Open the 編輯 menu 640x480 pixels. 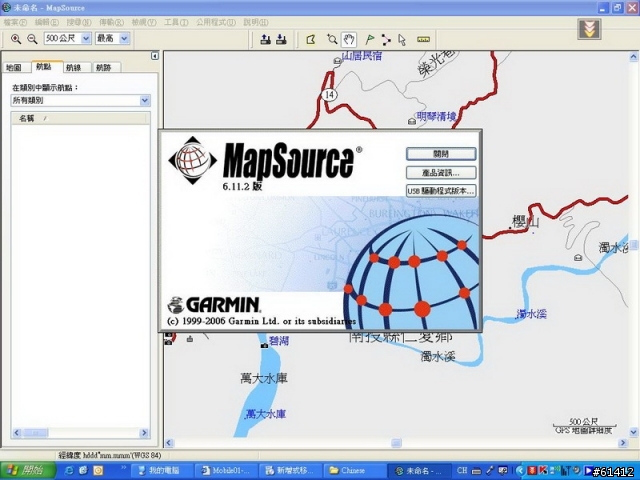click(x=47, y=22)
